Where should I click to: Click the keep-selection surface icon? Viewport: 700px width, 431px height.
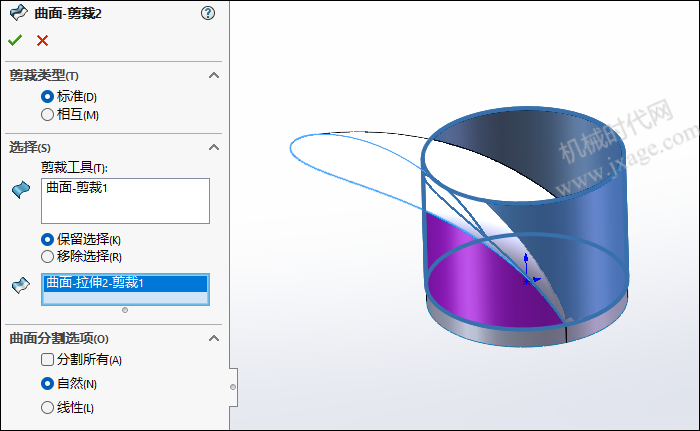point(21,285)
